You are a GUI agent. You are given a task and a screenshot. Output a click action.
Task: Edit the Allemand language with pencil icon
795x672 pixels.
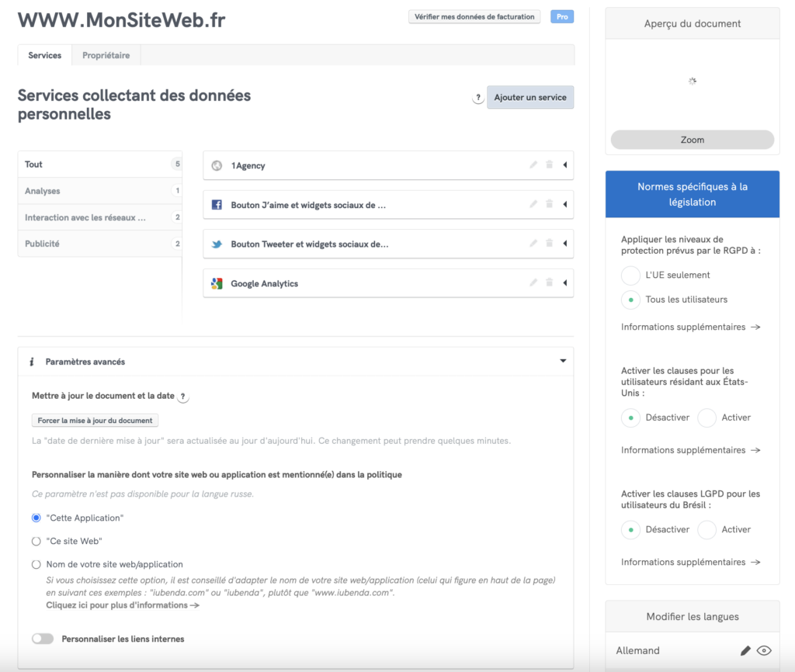click(x=745, y=651)
